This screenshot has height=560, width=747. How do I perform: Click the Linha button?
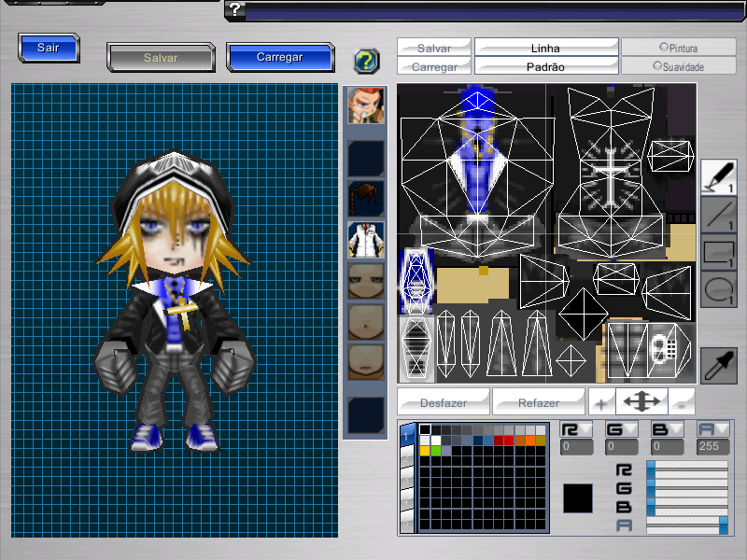click(546, 48)
